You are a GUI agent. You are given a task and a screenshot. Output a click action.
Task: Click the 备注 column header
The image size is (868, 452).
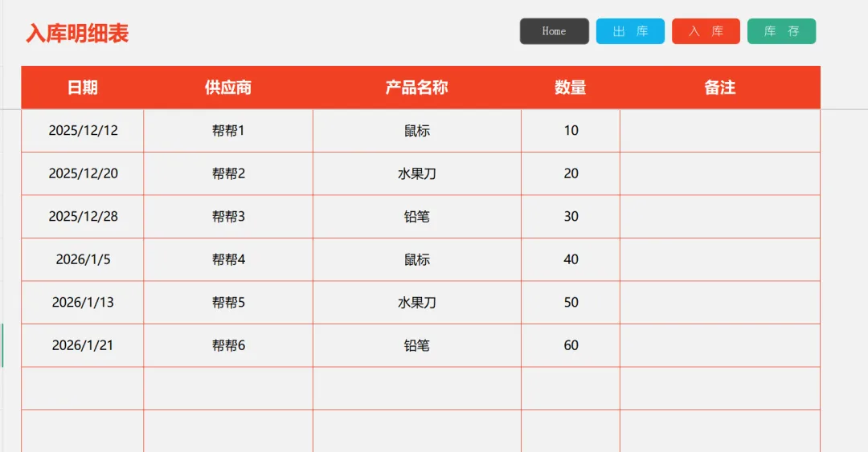click(x=719, y=88)
